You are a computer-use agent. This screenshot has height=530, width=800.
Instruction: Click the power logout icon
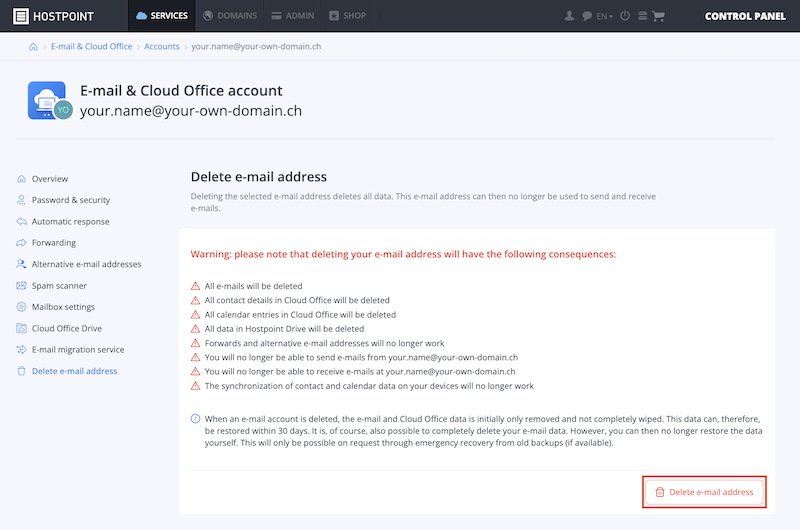tap(625, 16)
